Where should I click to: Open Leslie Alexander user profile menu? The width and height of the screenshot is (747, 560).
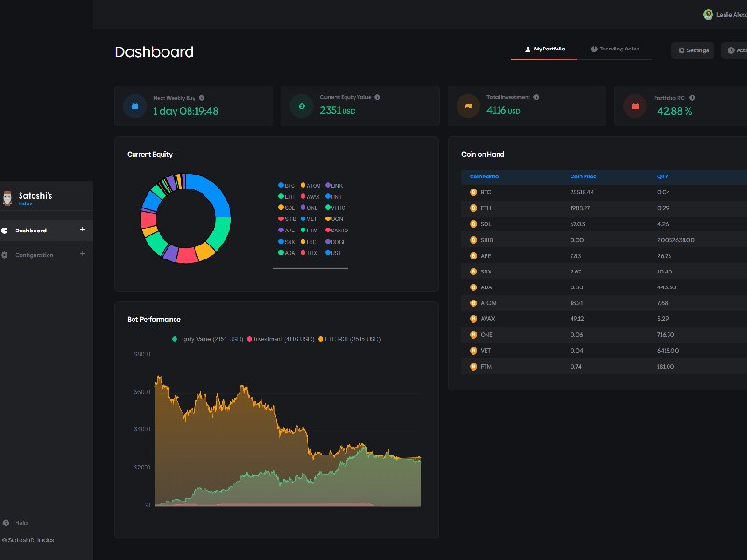725,14
